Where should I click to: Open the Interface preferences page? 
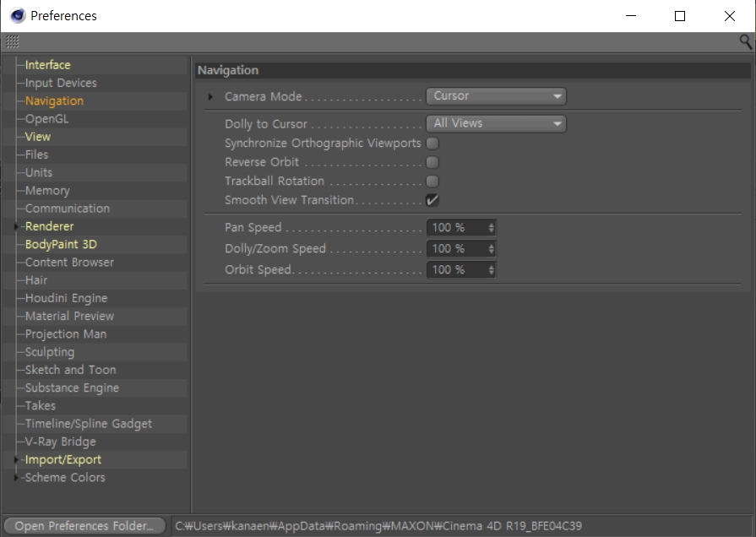(x=48, y=65)
